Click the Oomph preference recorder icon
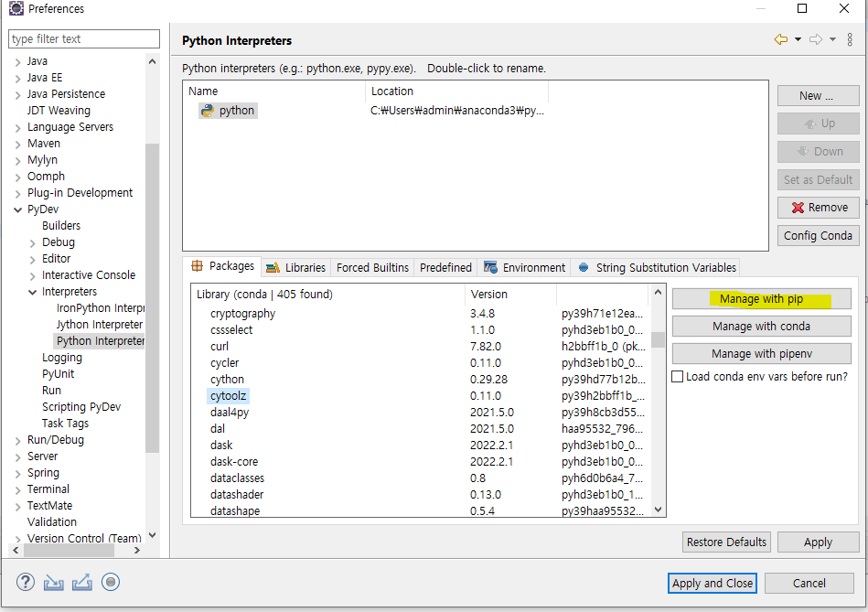 (111, 582)
